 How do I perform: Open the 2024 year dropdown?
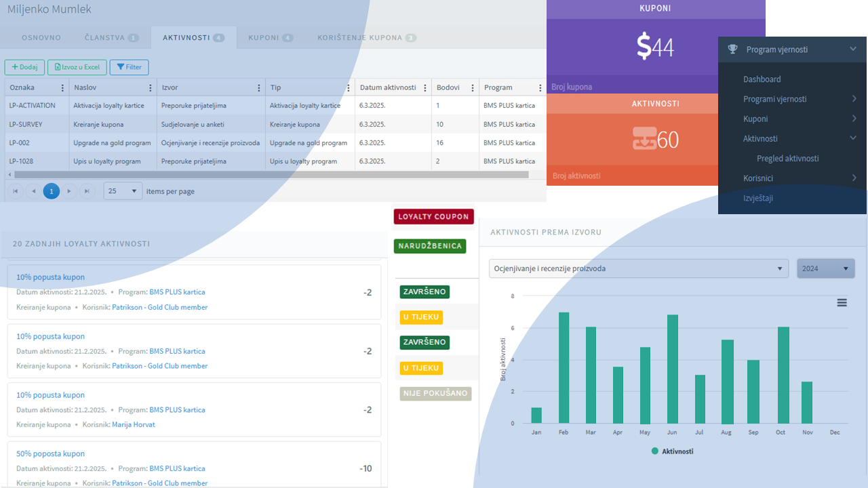[825, 268]
